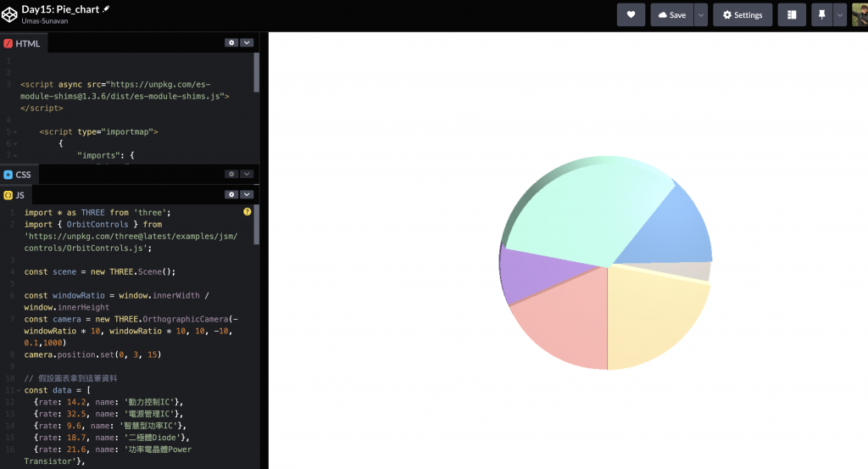Open the user avatar menu
The image size is (868, 469).
click(x=860, y=15)
